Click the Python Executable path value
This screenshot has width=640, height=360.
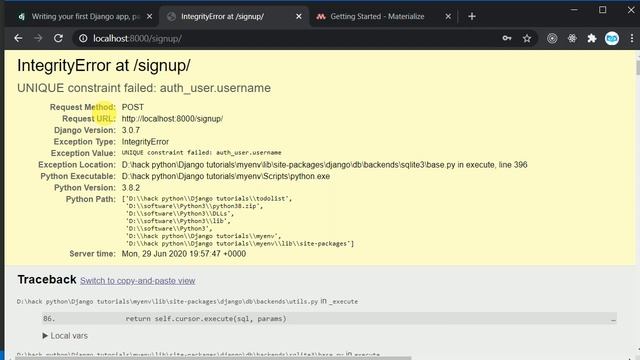pos(226,176)
